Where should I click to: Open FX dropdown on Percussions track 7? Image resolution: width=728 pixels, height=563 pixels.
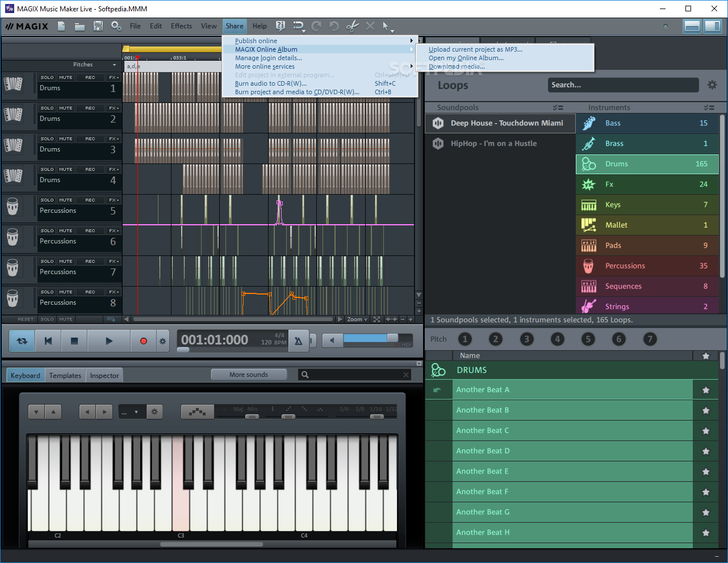tap(114, 262)
